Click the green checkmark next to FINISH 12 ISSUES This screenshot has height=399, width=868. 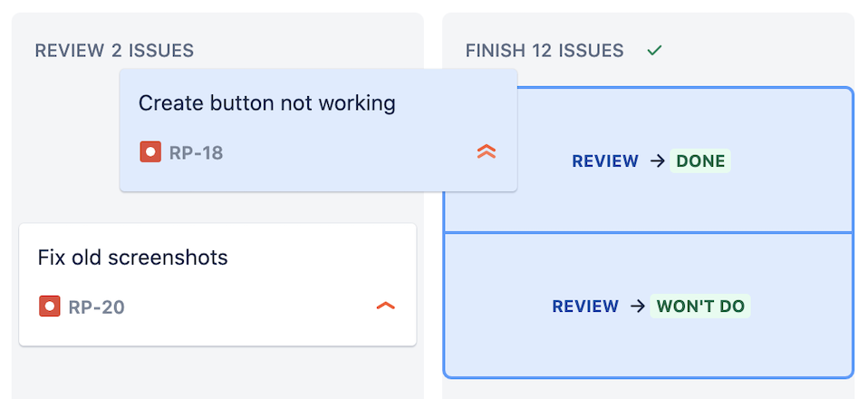click(654, 51)
